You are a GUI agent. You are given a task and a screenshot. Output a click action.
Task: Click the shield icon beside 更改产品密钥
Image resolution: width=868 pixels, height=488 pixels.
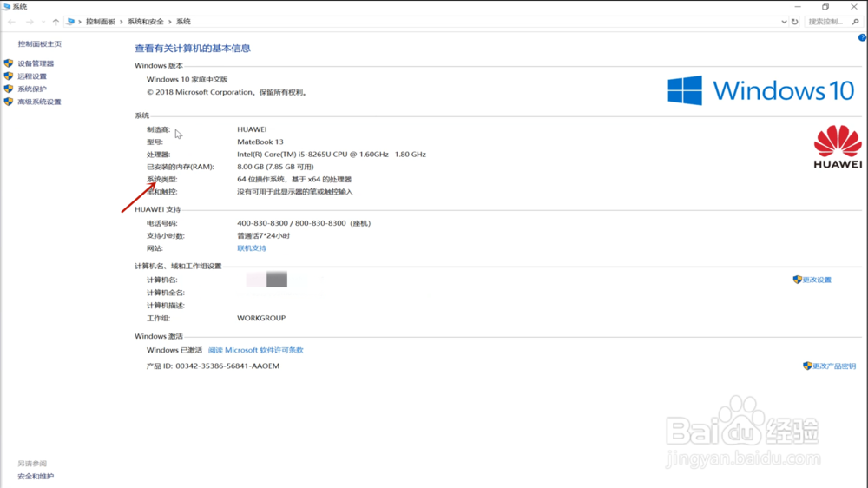click(807, 366)
